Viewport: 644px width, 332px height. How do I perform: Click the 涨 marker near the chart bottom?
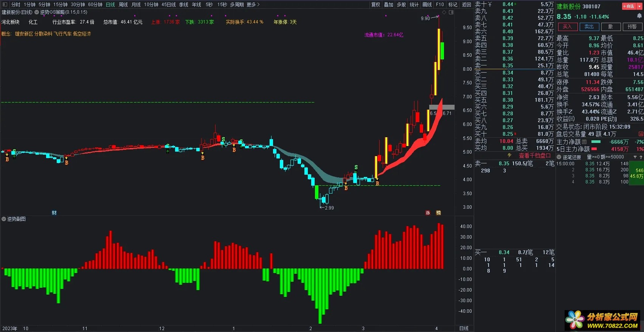click(x=428, y=213)
